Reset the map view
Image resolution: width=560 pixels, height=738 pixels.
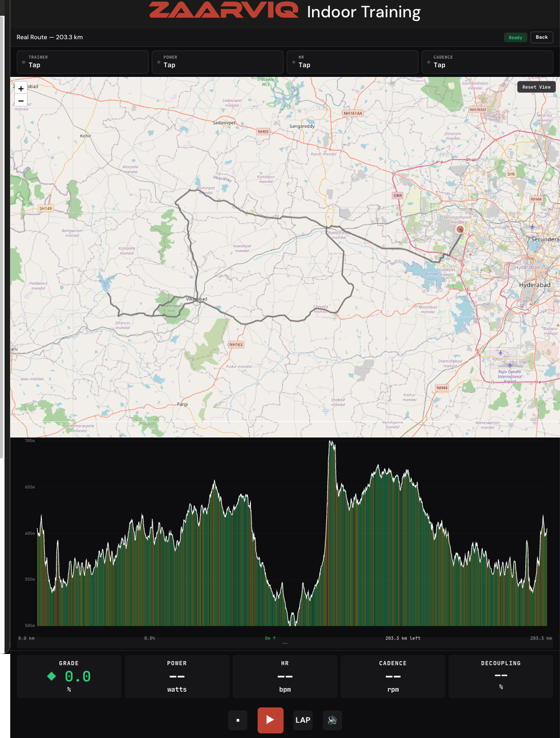tap(536, 87)
